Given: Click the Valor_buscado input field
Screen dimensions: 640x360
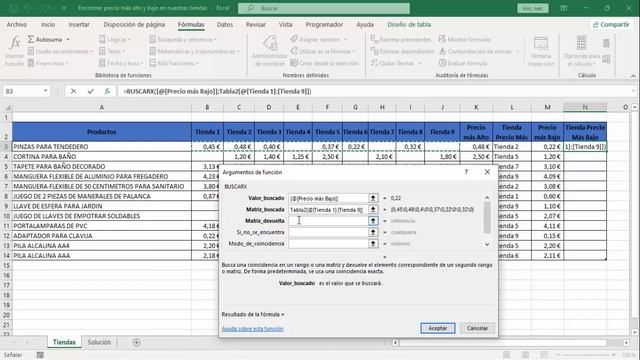Looking at the screenshot, I should tap(328, 198).
